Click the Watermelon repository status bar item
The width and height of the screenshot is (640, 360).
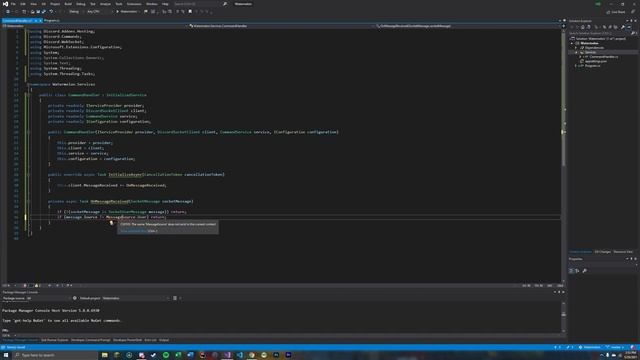[x=589, y=347]
